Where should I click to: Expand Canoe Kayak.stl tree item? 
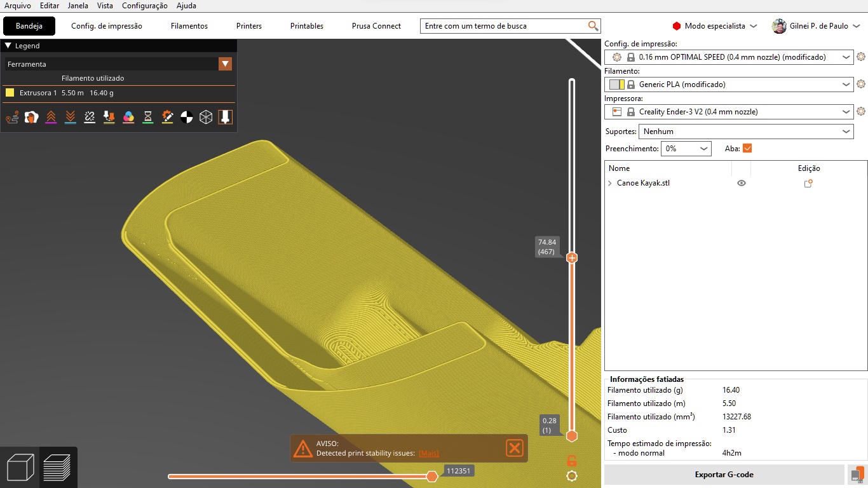[x=610, y=183]
